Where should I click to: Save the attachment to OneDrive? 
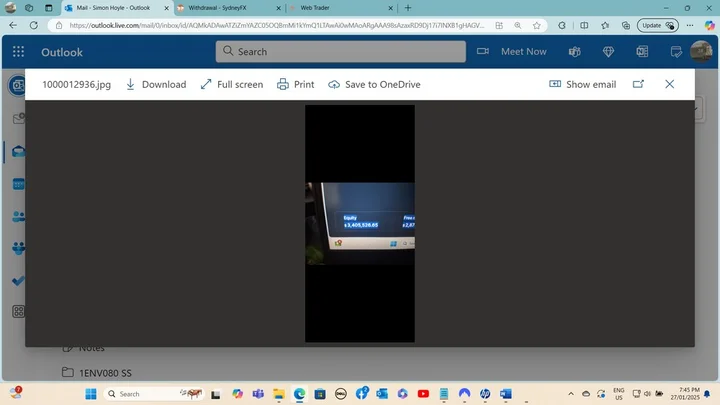[x=374, y=85]
